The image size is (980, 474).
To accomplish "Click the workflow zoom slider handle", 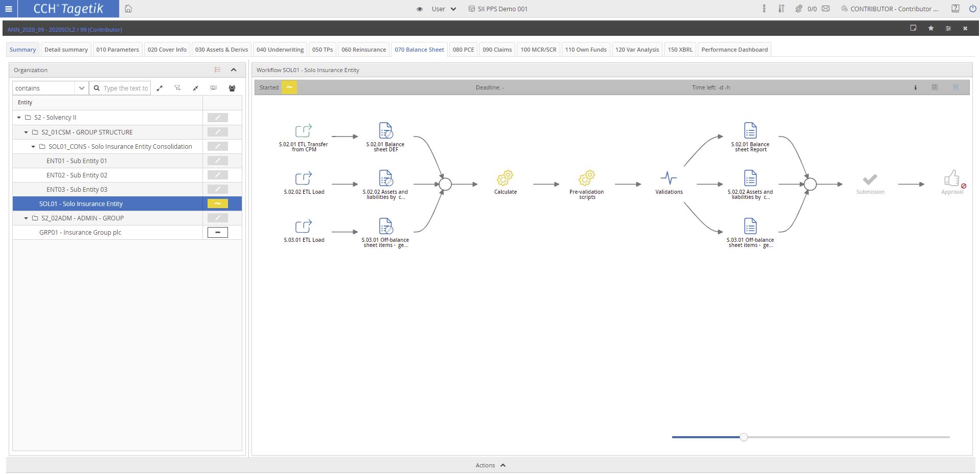I will point(744,437).
